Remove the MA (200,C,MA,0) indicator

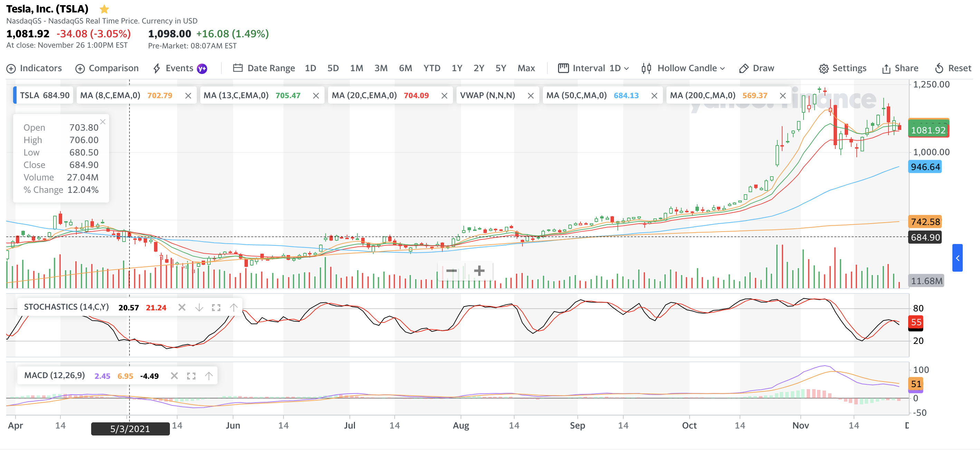point(782,95)
